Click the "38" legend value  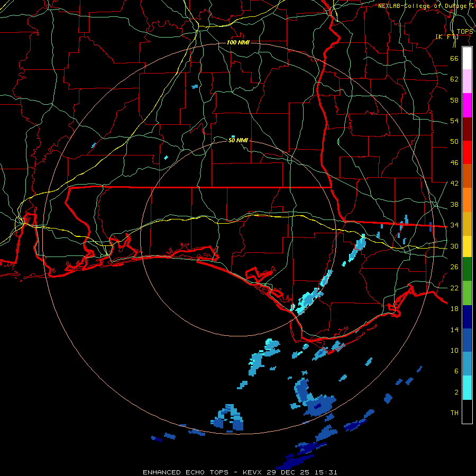(x=454, y=204)
